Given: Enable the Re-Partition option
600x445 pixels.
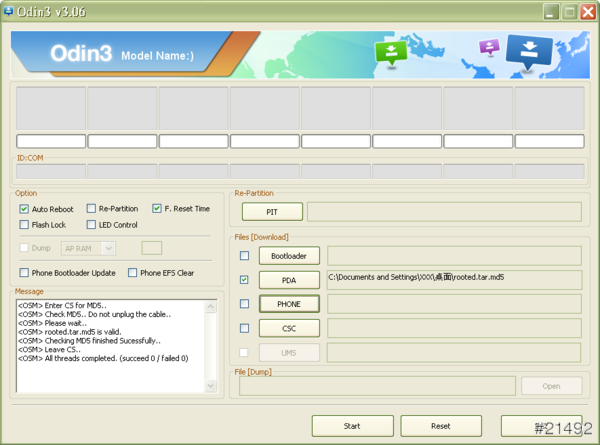Looking at the screenshot, I should tap(91, 209).
